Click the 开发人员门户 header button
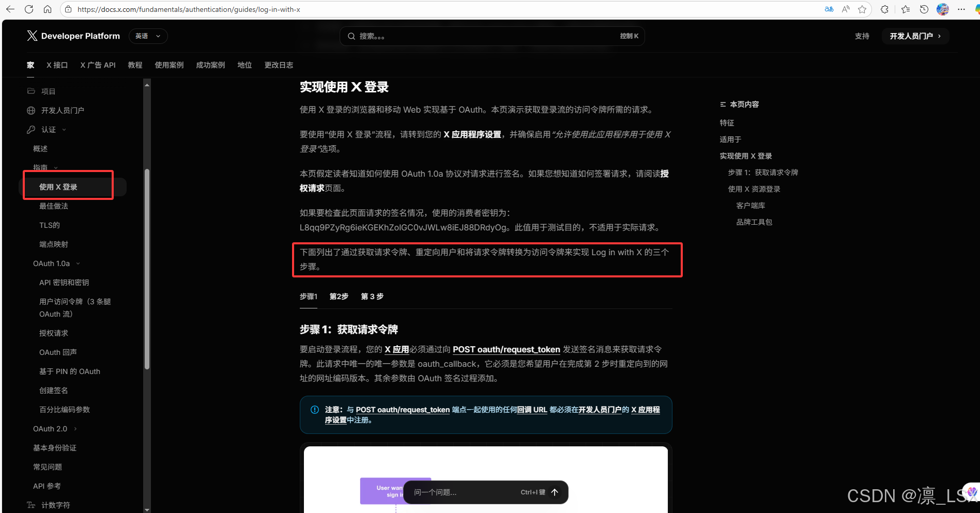 (x=915, y=36)
